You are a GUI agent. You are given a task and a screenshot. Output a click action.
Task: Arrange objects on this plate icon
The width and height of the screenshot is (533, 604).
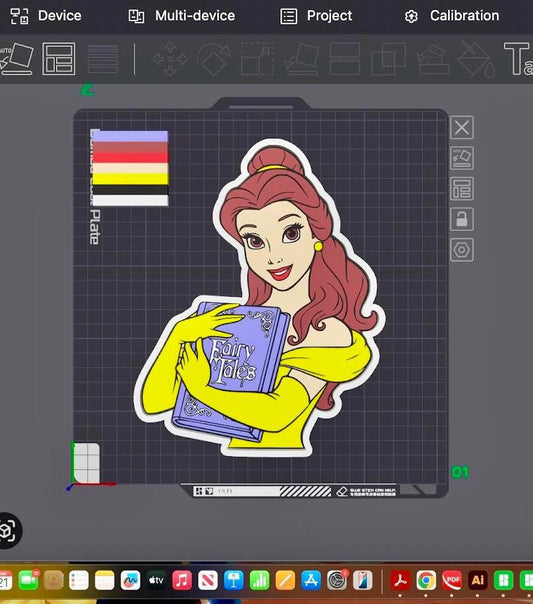[x=462, y=189]
